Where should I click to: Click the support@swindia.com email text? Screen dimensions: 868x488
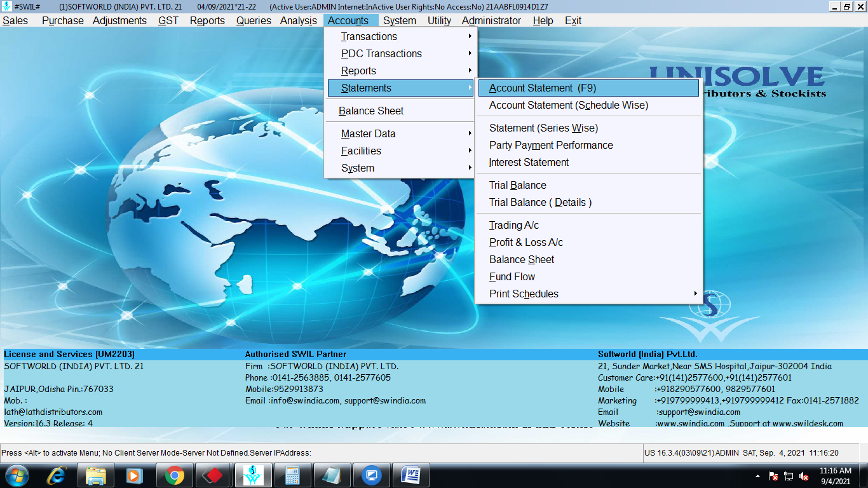click(698, 412)
